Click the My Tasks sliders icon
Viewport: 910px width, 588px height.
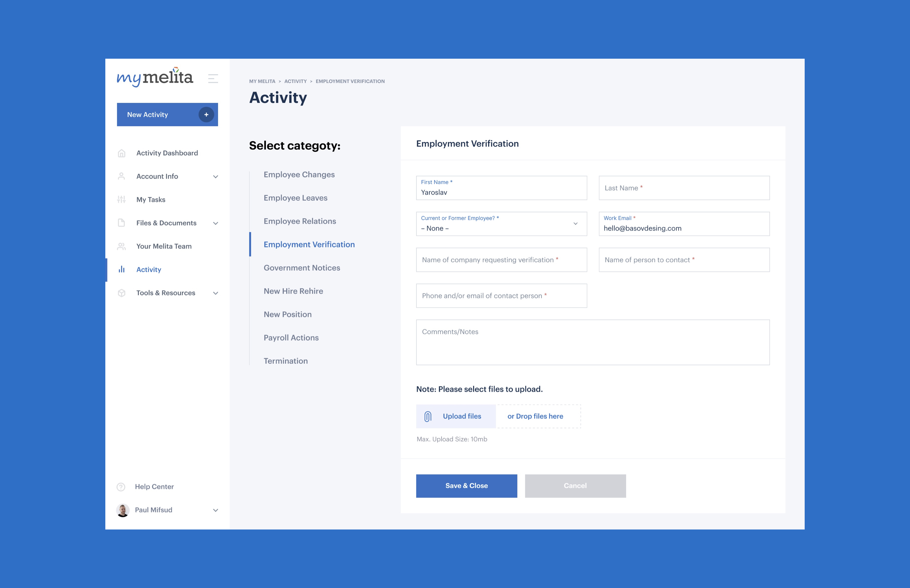[121, 200]
